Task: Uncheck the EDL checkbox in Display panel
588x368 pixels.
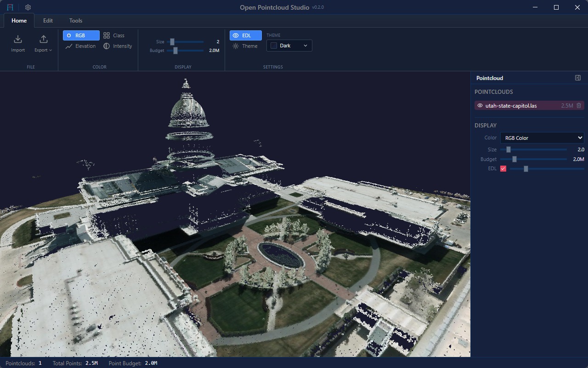Action: tap(503, 169)
